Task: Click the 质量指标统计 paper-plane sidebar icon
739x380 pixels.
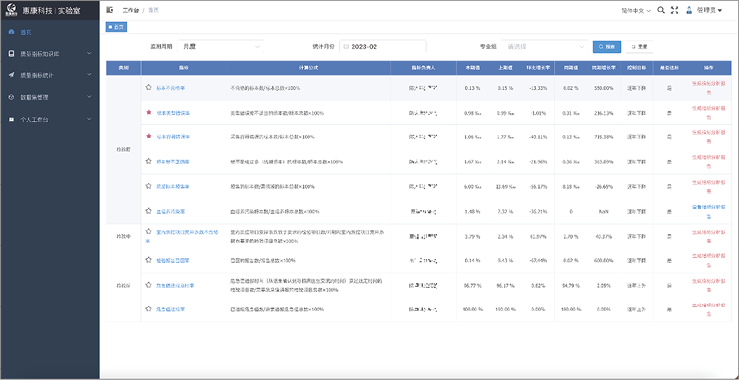Action: click(12, 75)
